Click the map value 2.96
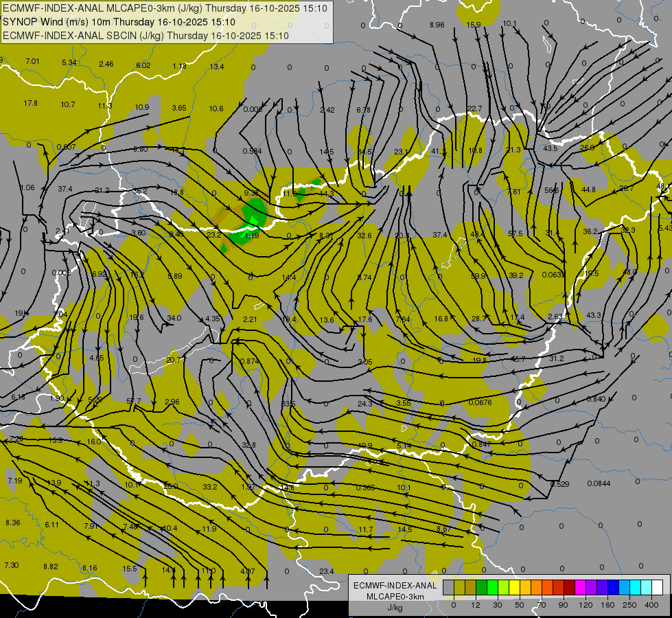The width and height of the screenshot is (672, 618). [172, 402]
